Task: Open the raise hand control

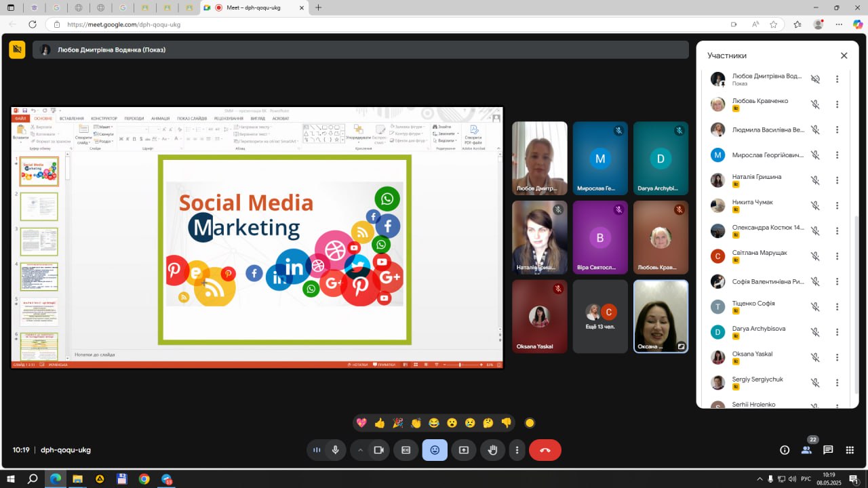Action: click(x=493, y=450)
